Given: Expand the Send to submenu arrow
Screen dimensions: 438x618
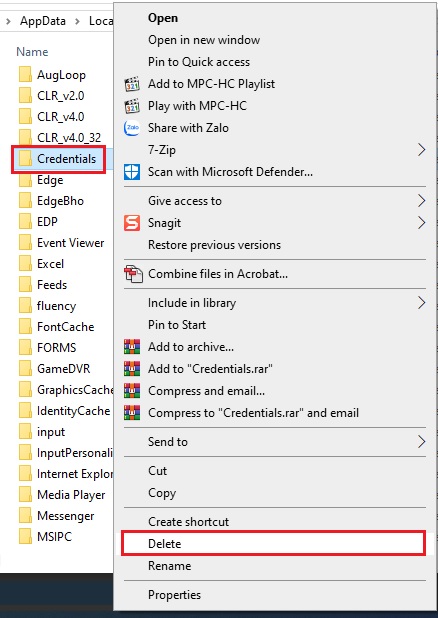Looking at the screenshot, I should coord(421,442).
